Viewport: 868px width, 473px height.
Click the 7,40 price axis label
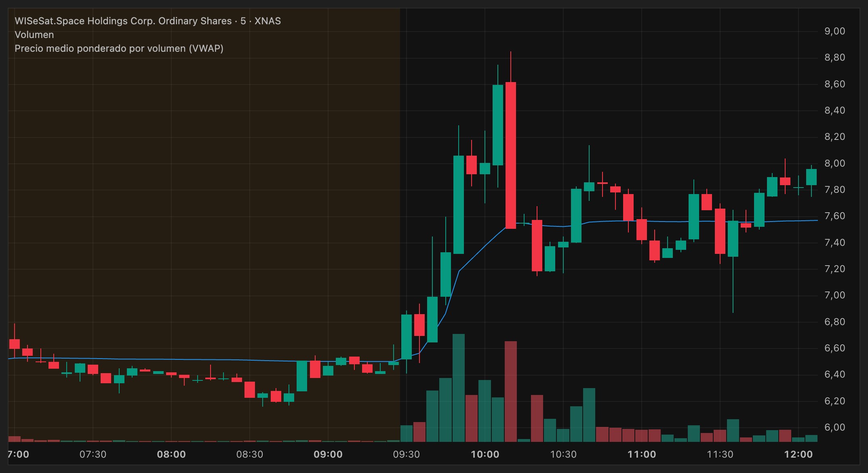[834, 243]
